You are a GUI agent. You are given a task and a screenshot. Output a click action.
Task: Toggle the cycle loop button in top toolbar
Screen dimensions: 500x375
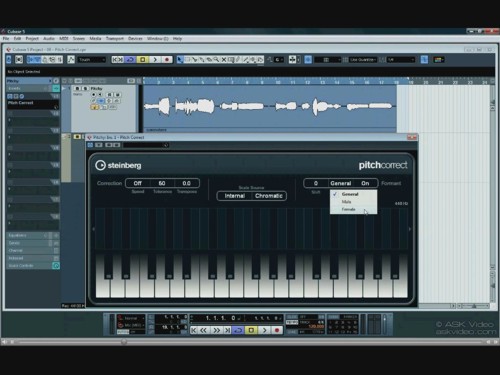130,60
